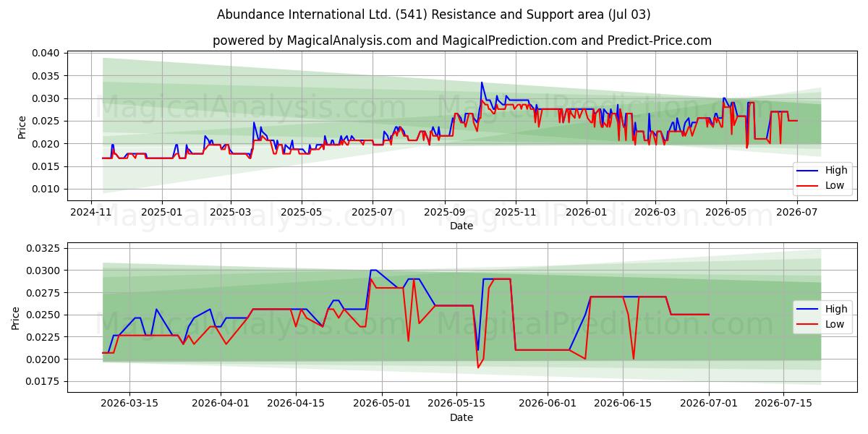Viewport: 868px width, 434px height.
Task: Click the '2026-06-01' bottom x-axis tick
Action: click(x=548, y=404)
